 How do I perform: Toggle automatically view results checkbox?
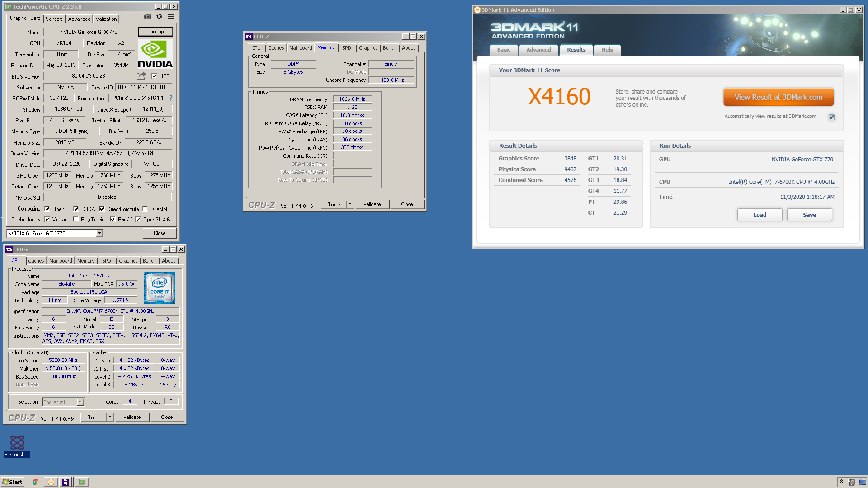(831, 117)
